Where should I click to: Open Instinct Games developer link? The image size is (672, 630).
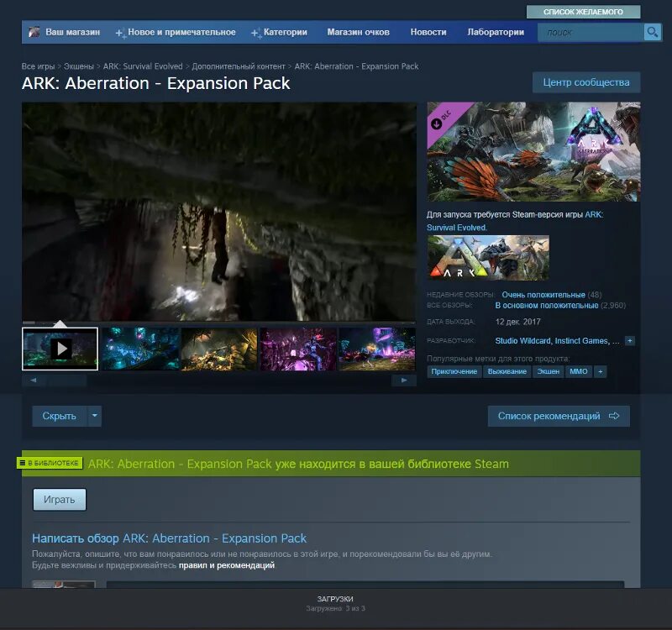(x=581, y=341)
